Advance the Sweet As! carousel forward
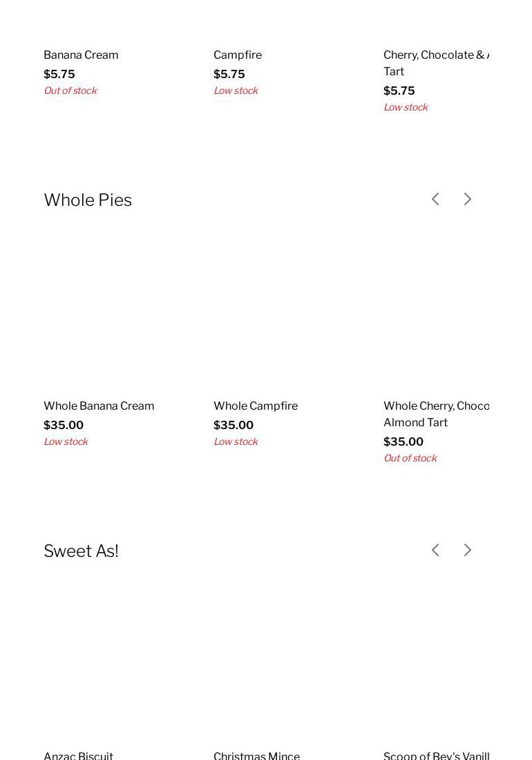Image resolution: width=532 pixels, height=760 pixels. (468, 550)
